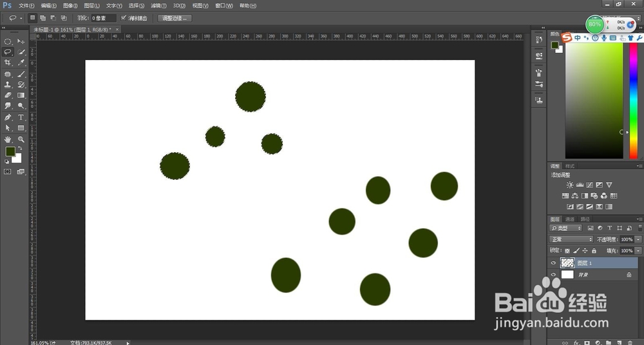Open the fill 填充 slider arrow
Screen dimensions: 644x345
[x=638, y=251]
